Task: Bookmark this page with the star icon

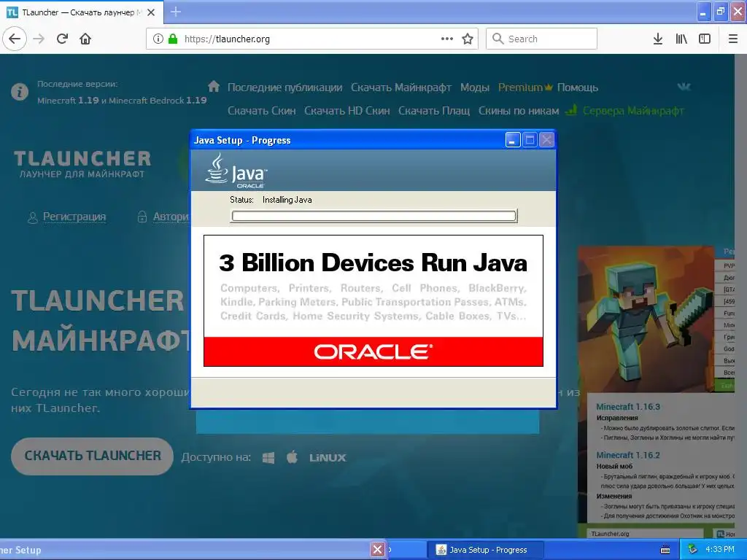Action: (468, 39)
